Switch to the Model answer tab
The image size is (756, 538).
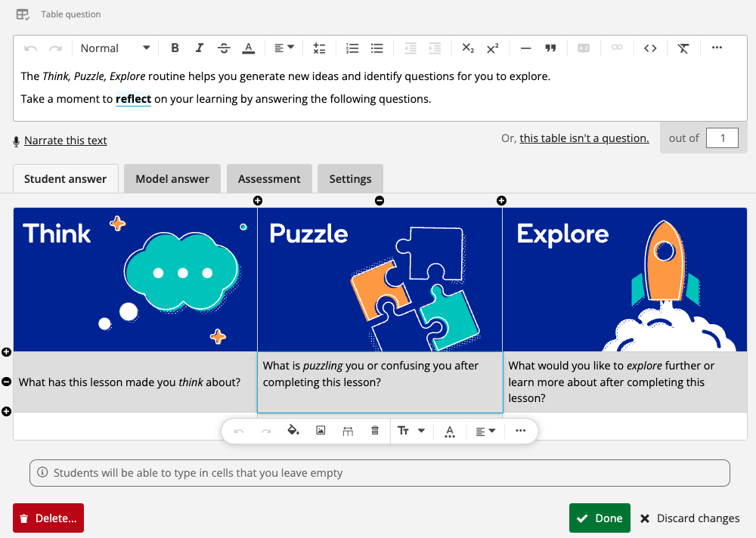coord(172,179)
